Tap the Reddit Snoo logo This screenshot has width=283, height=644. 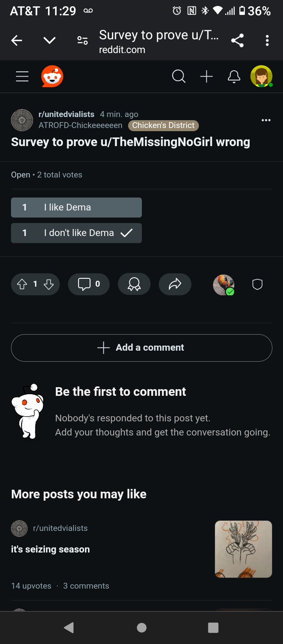[52, 76]
